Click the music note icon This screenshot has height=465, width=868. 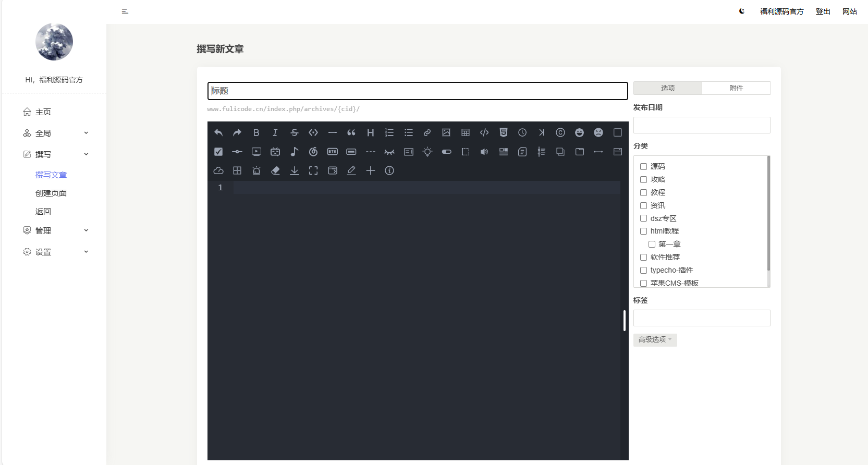click(294, 152)
